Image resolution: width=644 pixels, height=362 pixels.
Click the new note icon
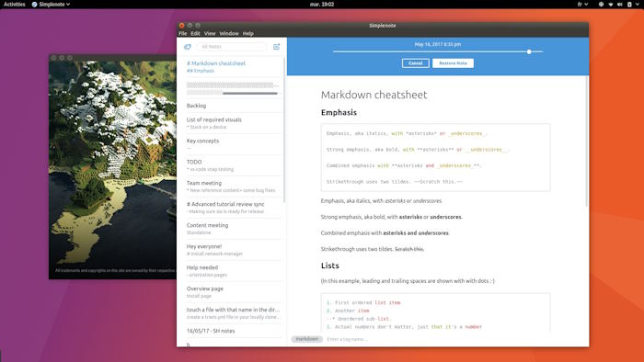click(276, 47)
